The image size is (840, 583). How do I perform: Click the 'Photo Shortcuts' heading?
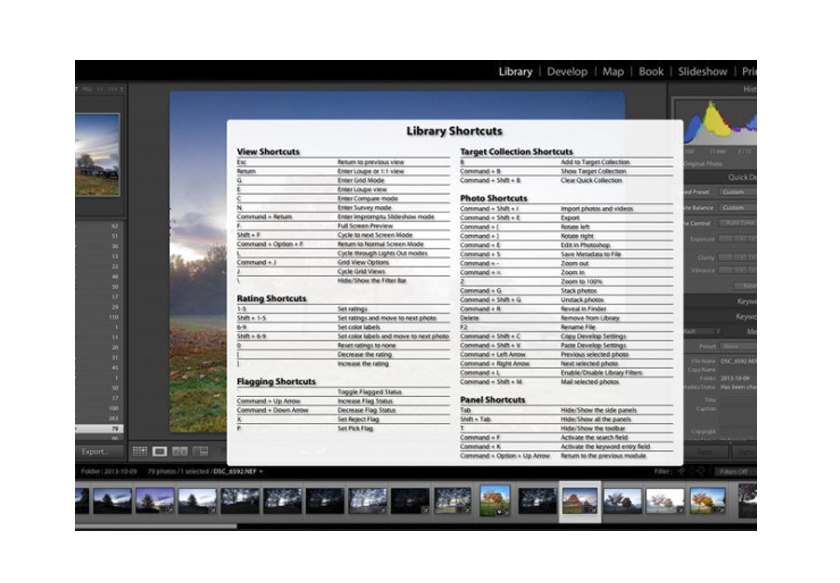coord(494,198)
